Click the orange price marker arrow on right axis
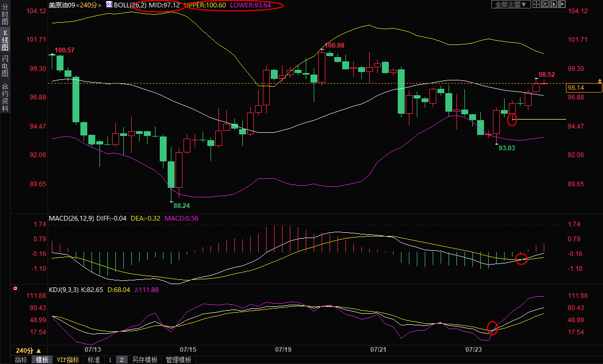This screenshot has width=603, height=364. pos(599,80)
